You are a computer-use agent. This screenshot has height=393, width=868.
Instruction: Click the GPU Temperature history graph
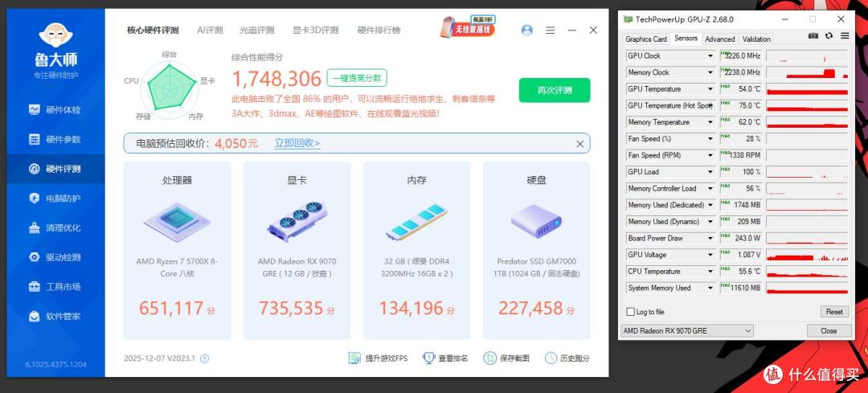pyautogui.click(x=807, y=89)
